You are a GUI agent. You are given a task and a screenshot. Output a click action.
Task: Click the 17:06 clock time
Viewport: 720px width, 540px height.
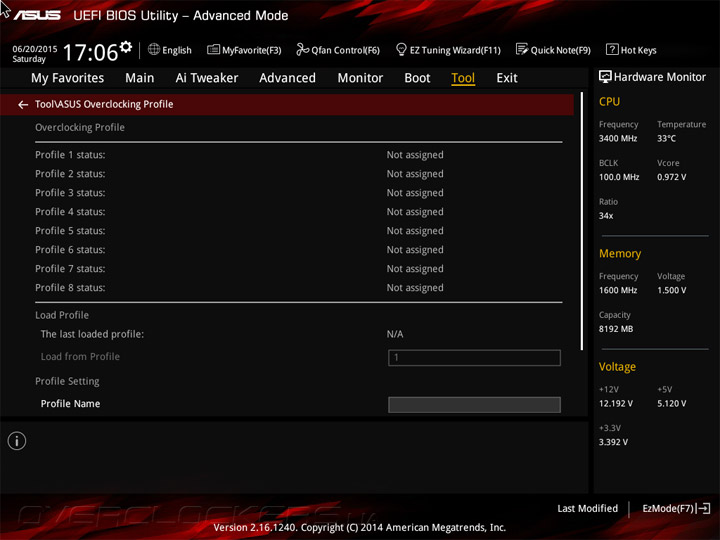[90, 52]
